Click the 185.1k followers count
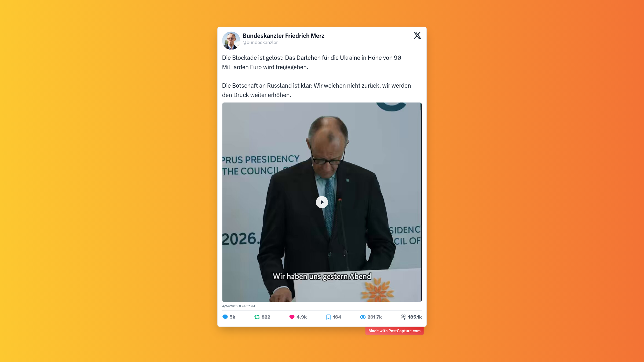 (415, 317)
